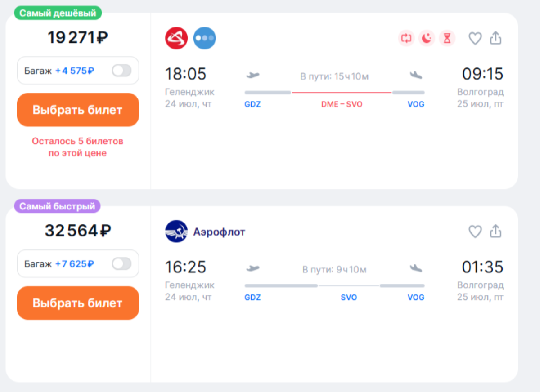Click the "Самый быстрый" badge

pos(57,206)
